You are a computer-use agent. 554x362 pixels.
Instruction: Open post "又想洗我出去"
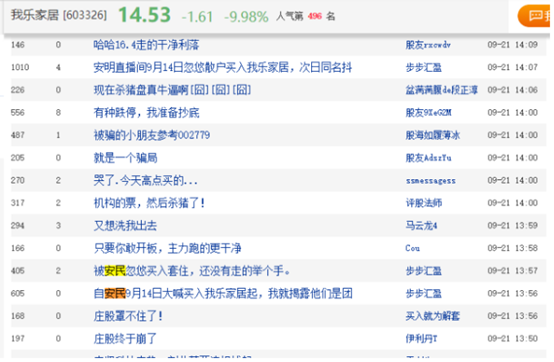(x=125, y=226)
